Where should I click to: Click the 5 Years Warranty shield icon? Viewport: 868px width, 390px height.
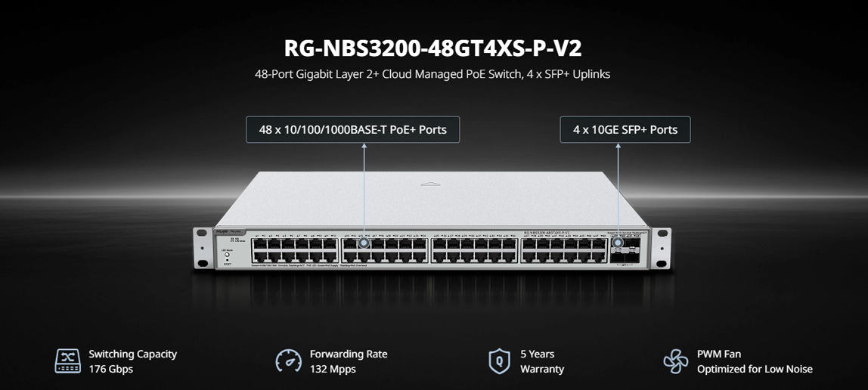click(499, 361)
